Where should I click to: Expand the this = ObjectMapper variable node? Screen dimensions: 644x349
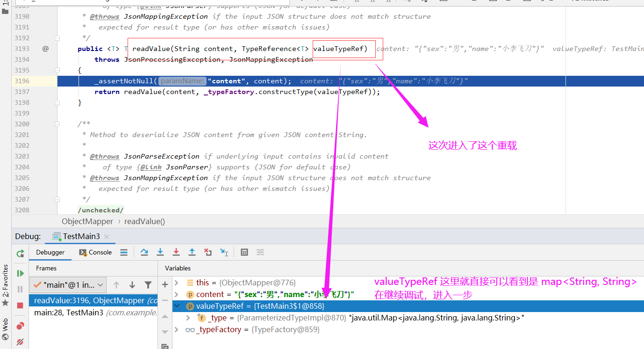pos(177,283)
